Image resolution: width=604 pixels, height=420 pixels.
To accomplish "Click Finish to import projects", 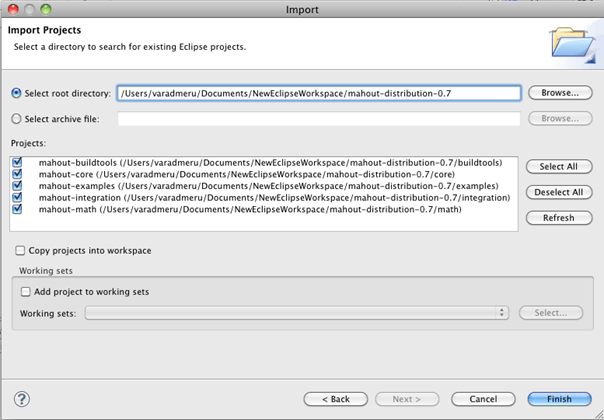I will (559, 399).
